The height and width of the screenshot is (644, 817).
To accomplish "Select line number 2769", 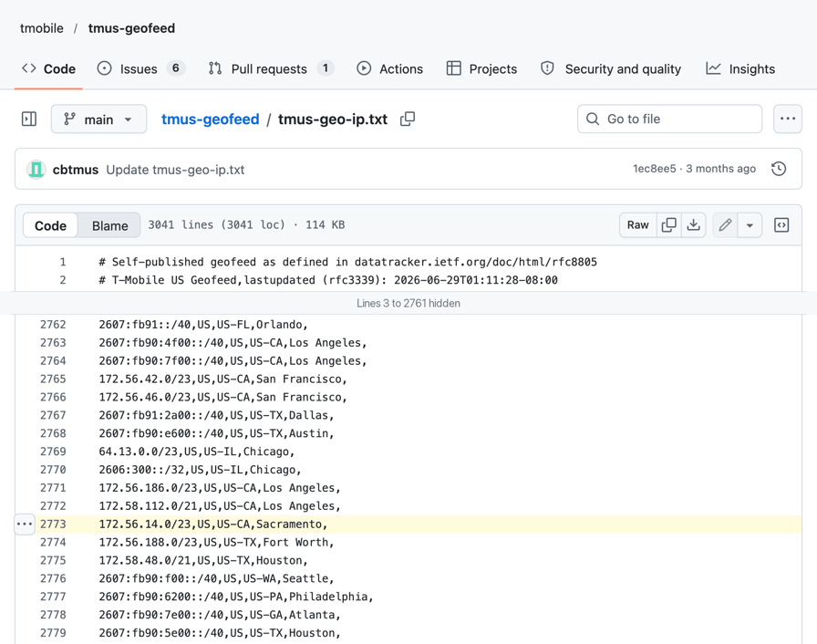I will pyautogui.click(x=53, y=452).
